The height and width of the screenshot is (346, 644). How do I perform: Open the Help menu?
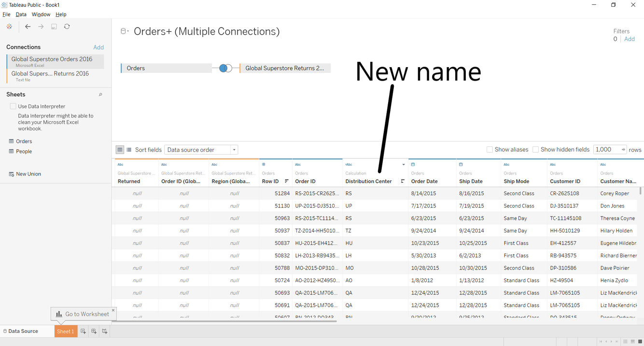(61, 14)
